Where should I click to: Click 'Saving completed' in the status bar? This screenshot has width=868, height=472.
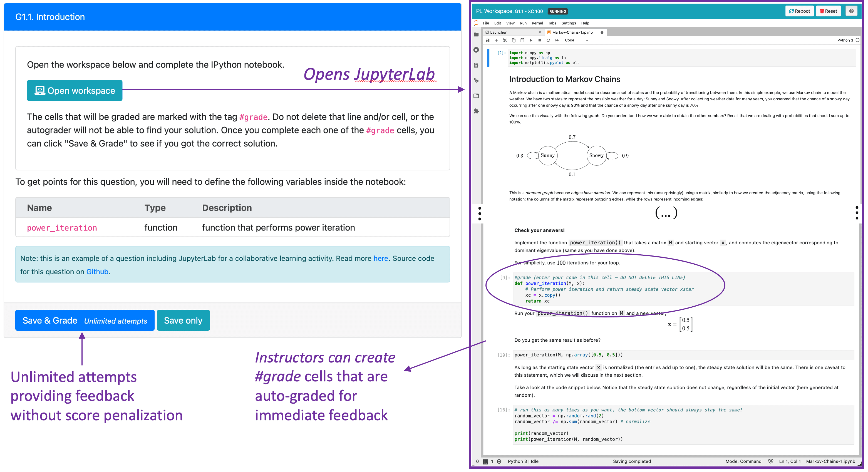coord(632,461)
